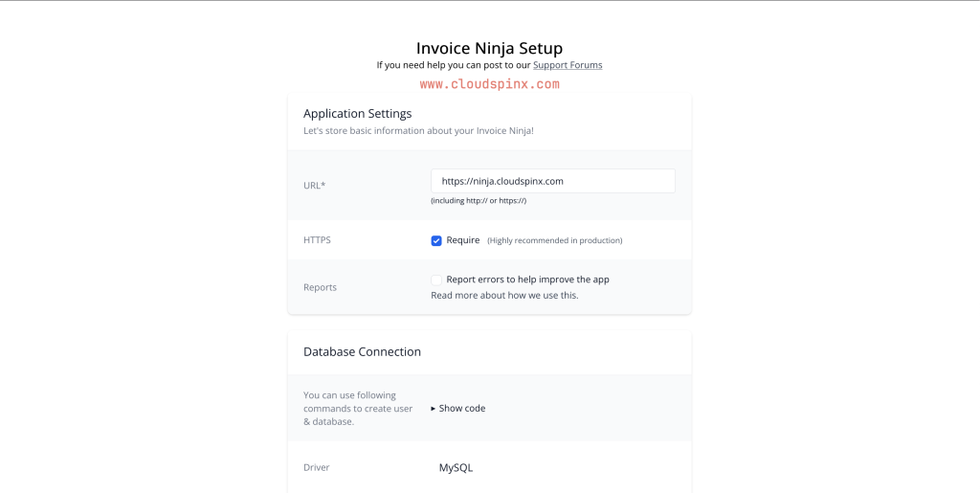Viewport: 980px width, 493px height.
Task: Click the 'Highly recommended in production' note
Action: [x=554, y=240]
